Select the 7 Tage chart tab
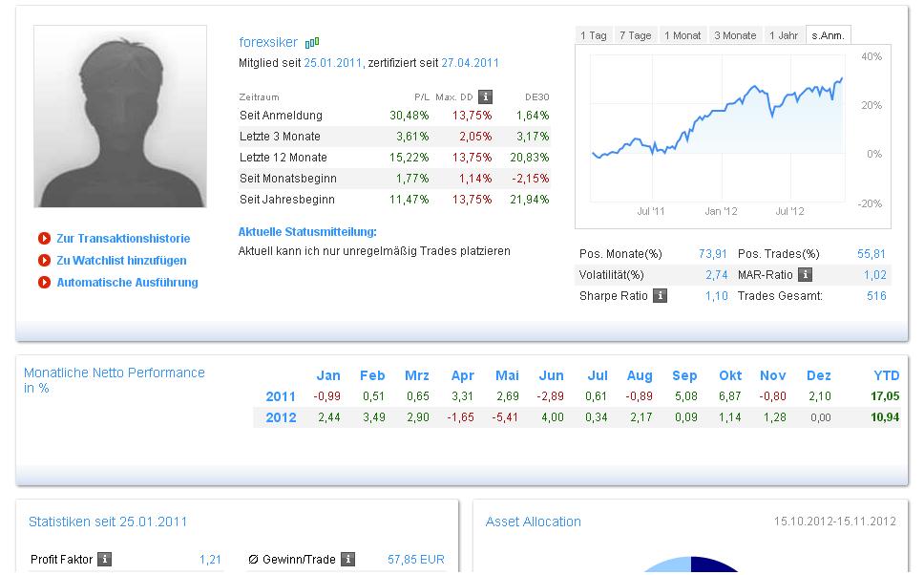Screen dimensions: 924x575 tap(635, 35)
